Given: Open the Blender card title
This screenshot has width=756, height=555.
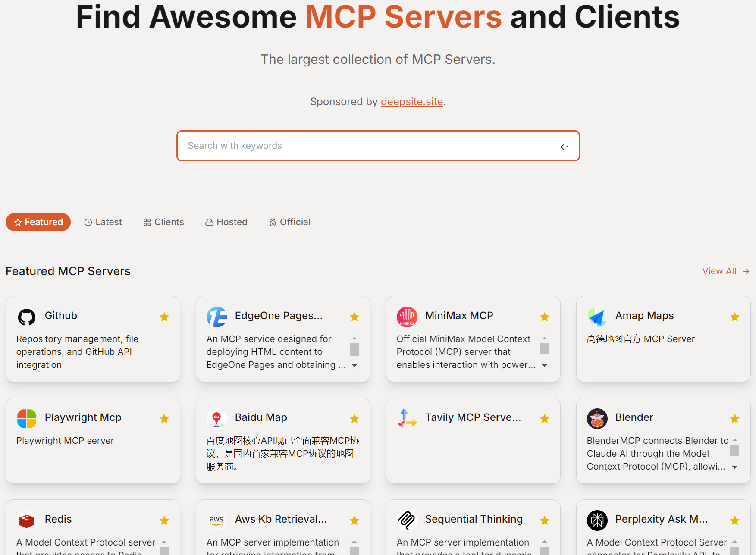Looking at the screenshot, I should 634,417.
